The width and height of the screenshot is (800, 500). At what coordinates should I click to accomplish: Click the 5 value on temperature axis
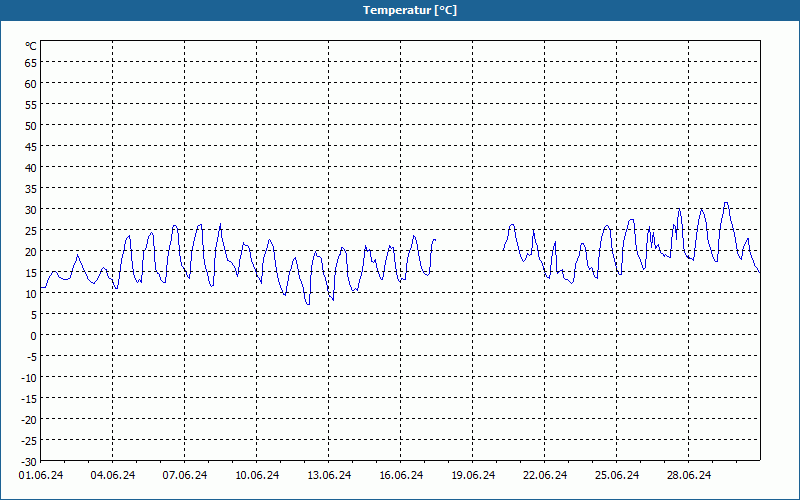(34, 315)
